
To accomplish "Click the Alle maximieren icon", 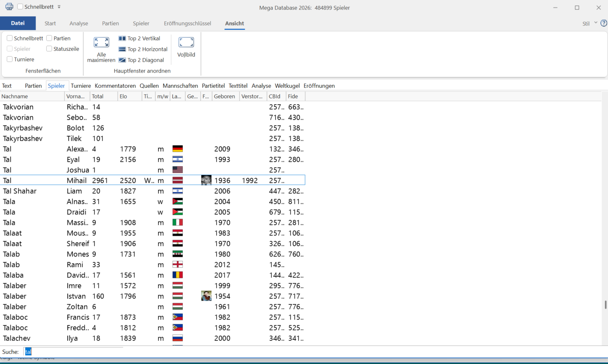I will click(x=101, y=42).
